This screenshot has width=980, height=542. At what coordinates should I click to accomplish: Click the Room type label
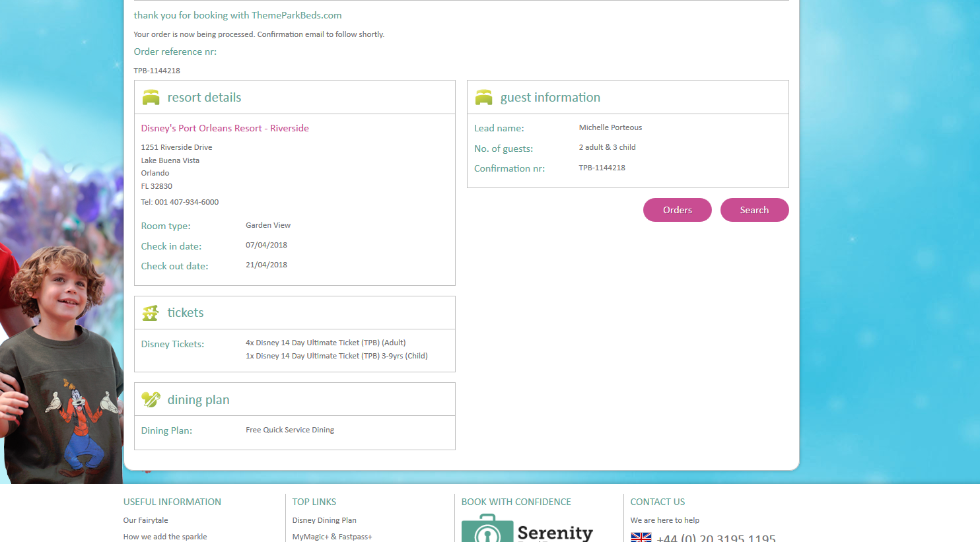click(x=166, y=226)
